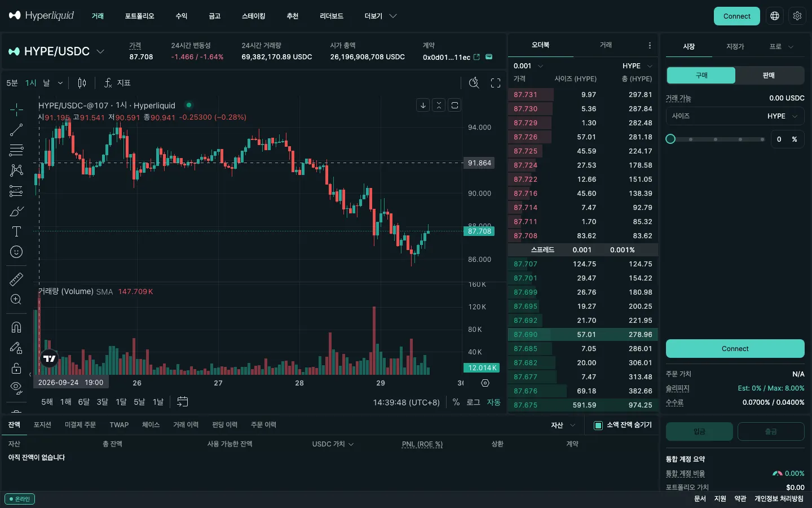Open the candlestick chart type selector
The image size is (812, 508).
(x=82, y=83)
